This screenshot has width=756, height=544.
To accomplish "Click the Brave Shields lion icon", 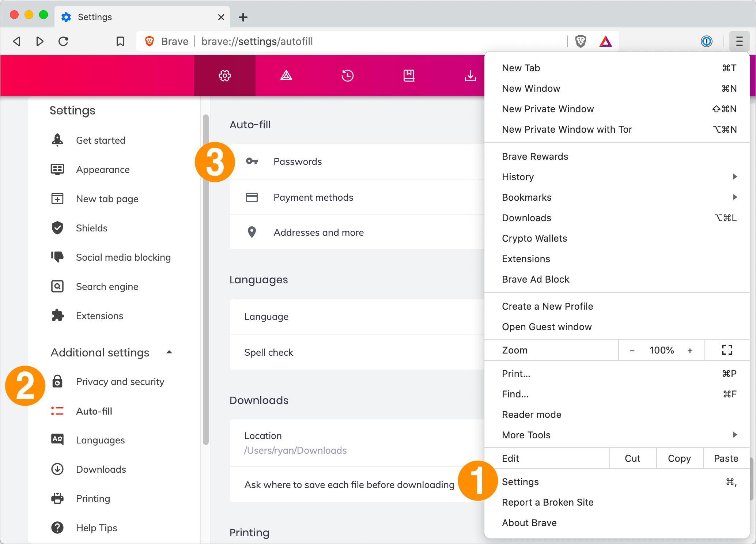I will click(581, 41).
